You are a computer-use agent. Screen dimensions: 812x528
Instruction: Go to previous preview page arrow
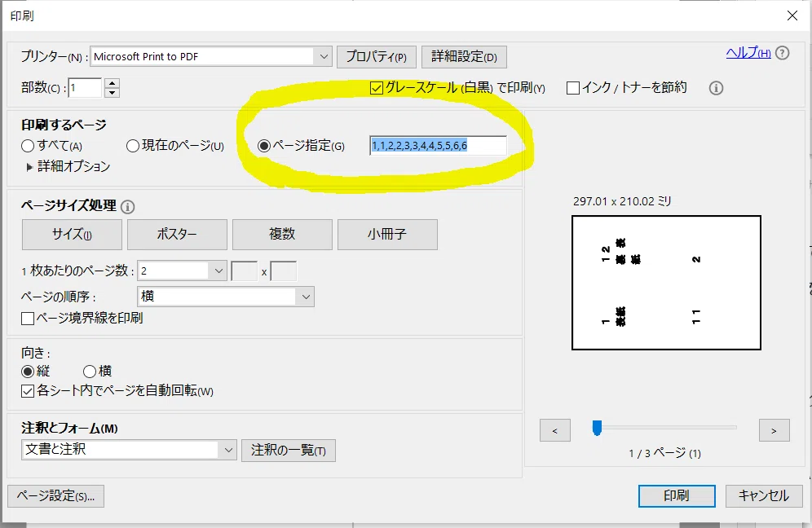(555, 430)
